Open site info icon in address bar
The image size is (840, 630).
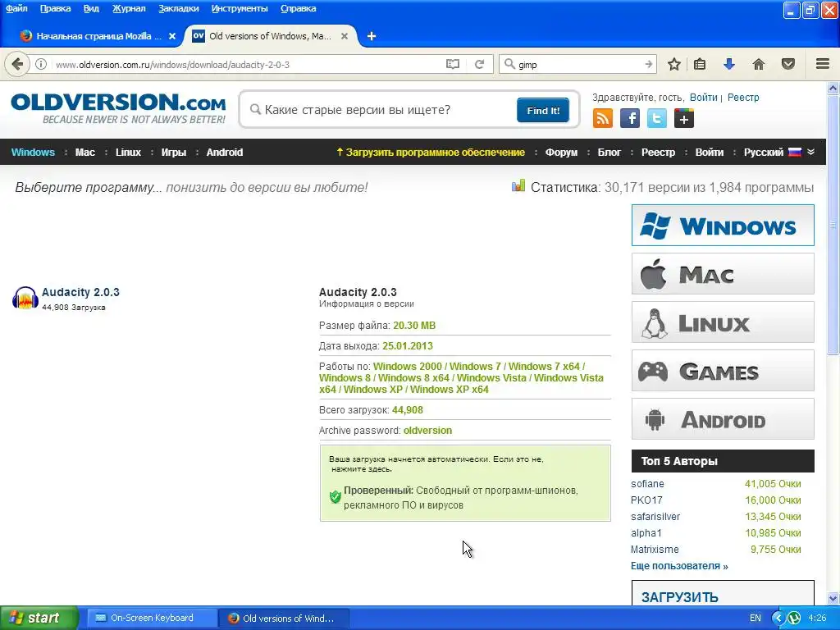pyautogui.click(x=41, y=64)
